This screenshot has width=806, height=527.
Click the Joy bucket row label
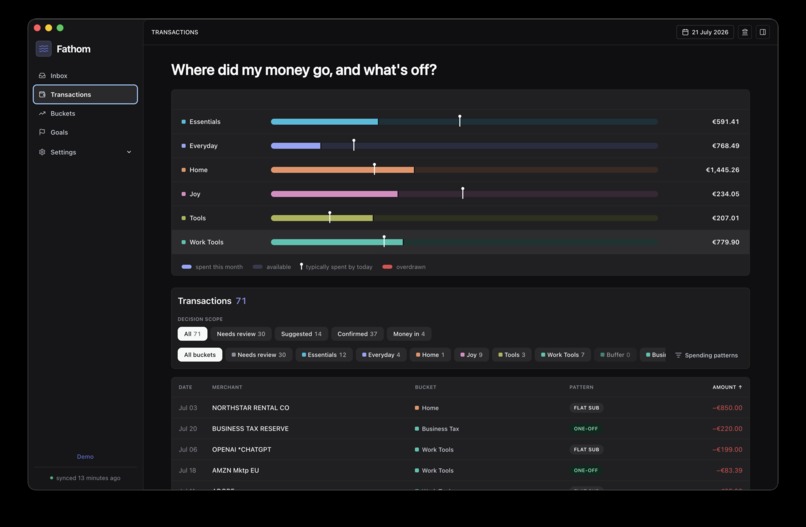(195, 194)
